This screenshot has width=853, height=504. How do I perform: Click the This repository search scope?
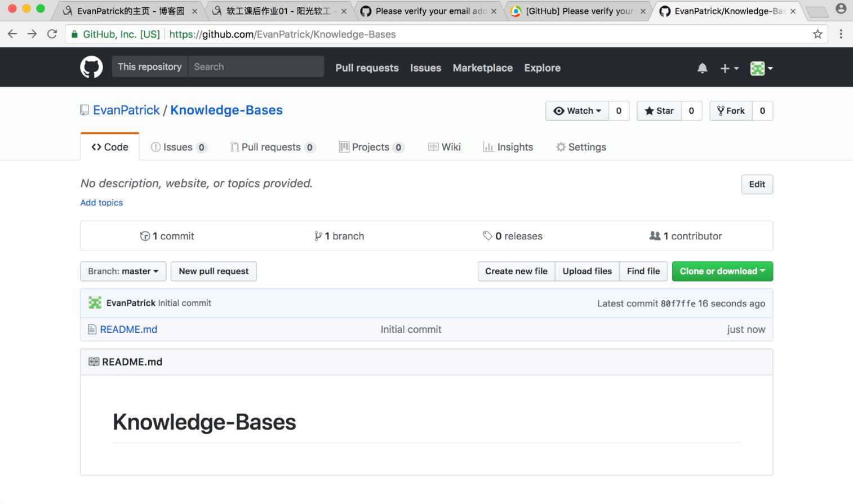tap(150, 66)
